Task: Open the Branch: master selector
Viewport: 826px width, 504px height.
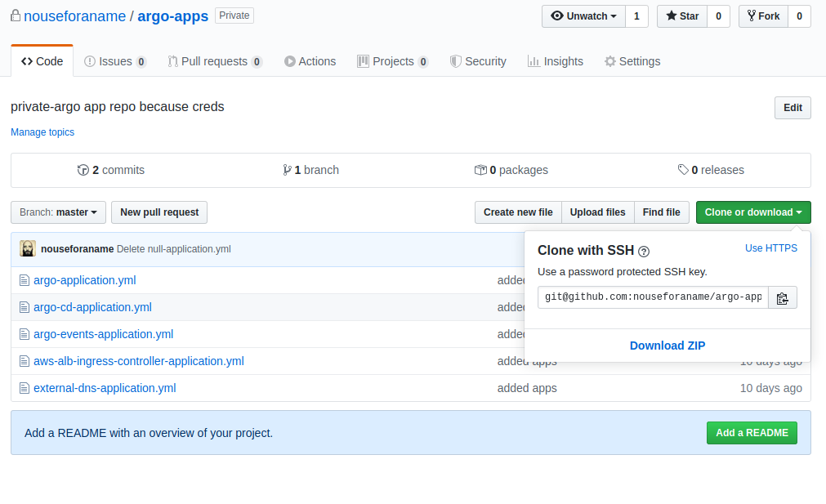Action: pyautogui.click(x=59, y=212)
